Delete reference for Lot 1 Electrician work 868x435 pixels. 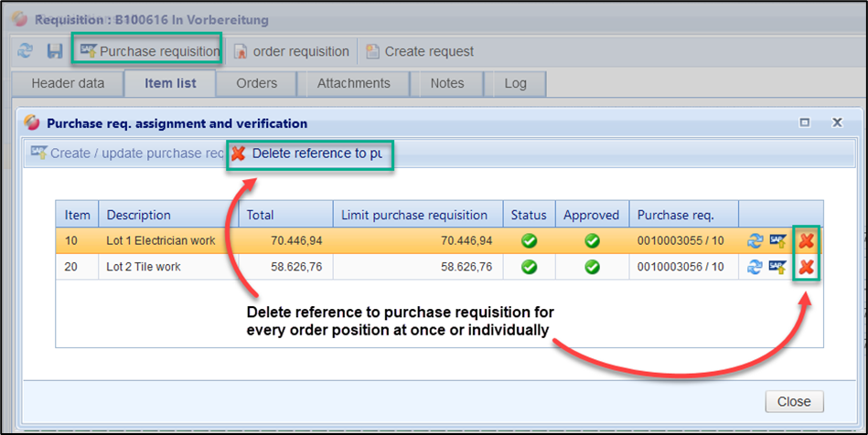pyautogui.click(x=807, y=241)
